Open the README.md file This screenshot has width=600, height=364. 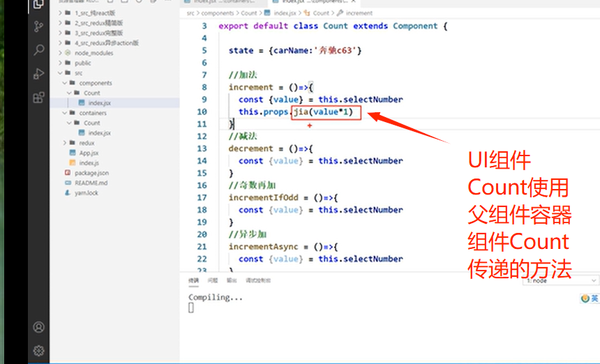pyautogui.click(x=91, y=183)
